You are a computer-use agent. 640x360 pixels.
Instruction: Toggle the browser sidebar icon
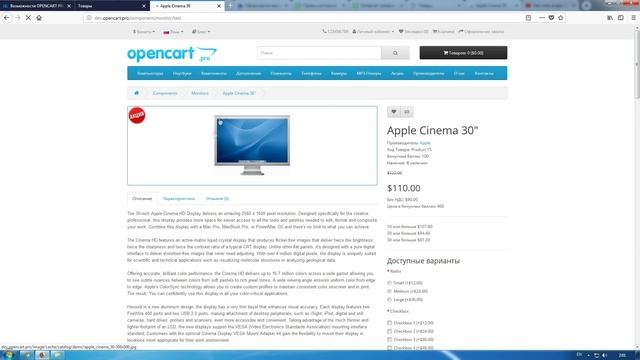pos(620,18)
